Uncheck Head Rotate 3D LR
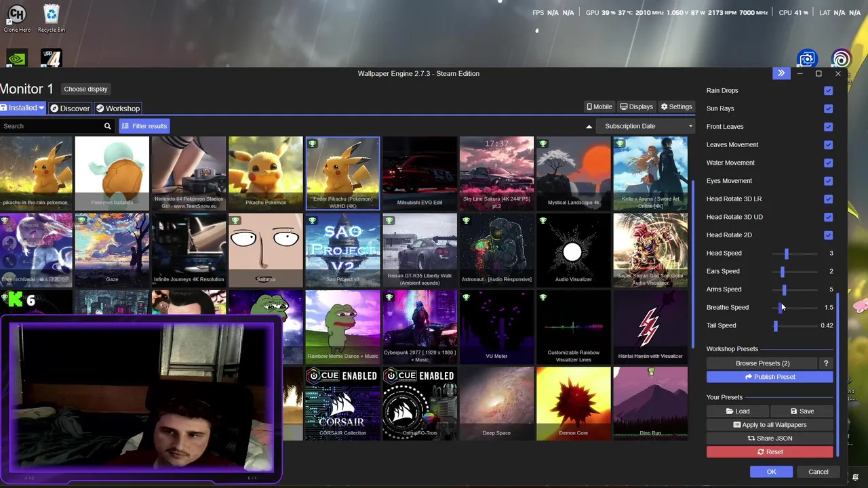868x488 pixels. point(828,199)
